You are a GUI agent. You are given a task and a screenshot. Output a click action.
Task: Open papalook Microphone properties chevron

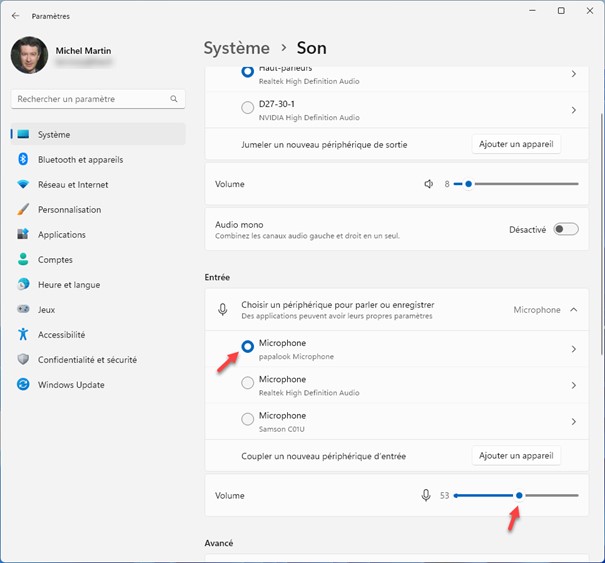[x=573, y=349]
